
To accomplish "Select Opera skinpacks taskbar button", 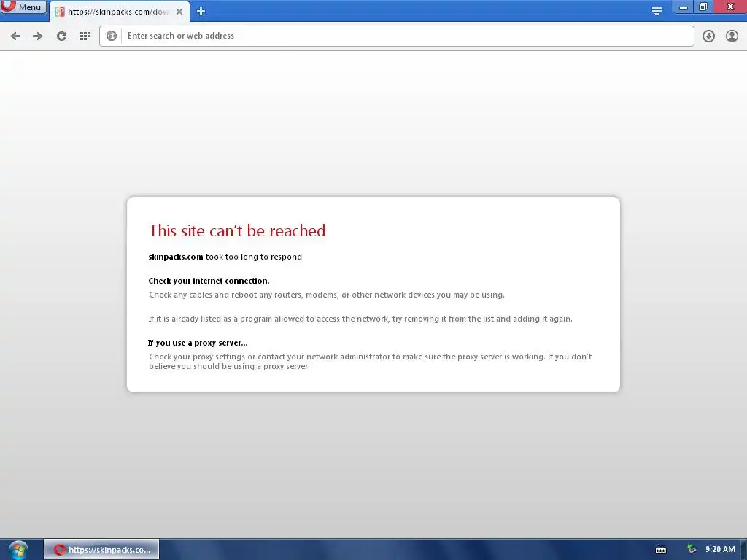I will tap(101, 550).
